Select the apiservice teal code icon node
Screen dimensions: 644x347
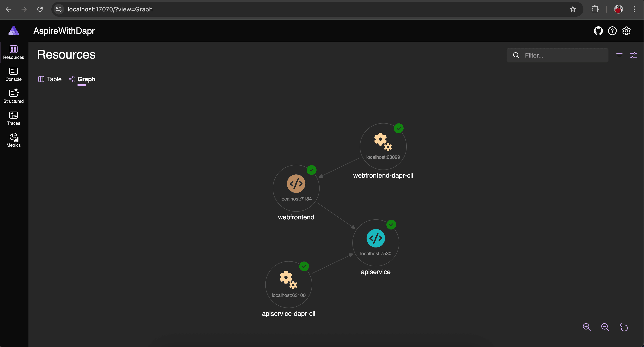376,238
